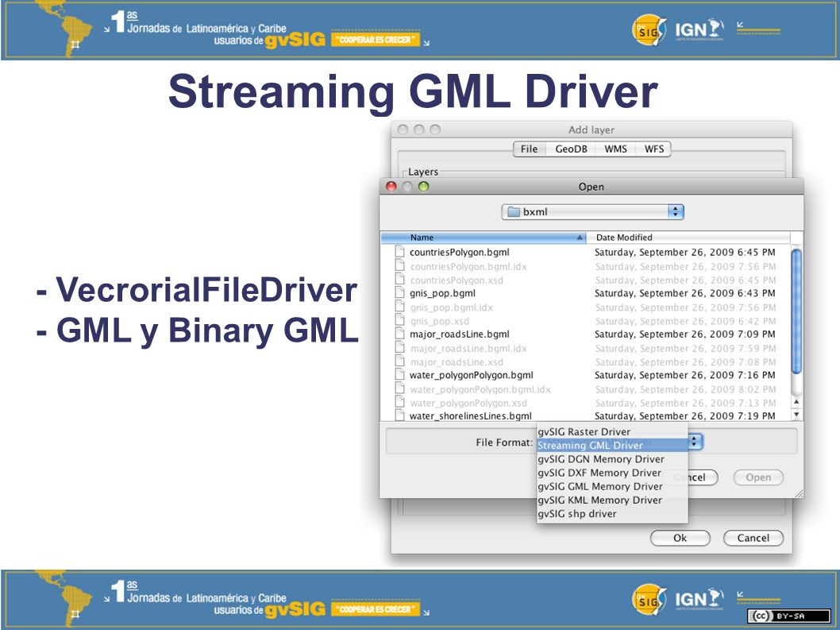
Task: Switch to the WFS tab
Action: [x=653, y=149]
